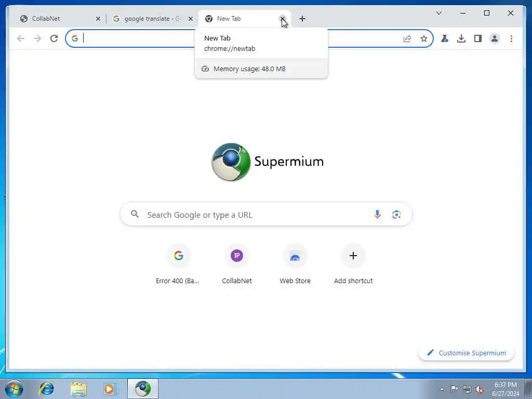Open the Windows Start menu

14,389
